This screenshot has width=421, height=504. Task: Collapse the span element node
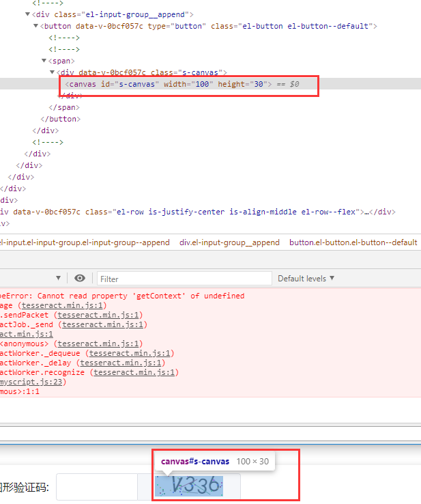tap(44, 60)
